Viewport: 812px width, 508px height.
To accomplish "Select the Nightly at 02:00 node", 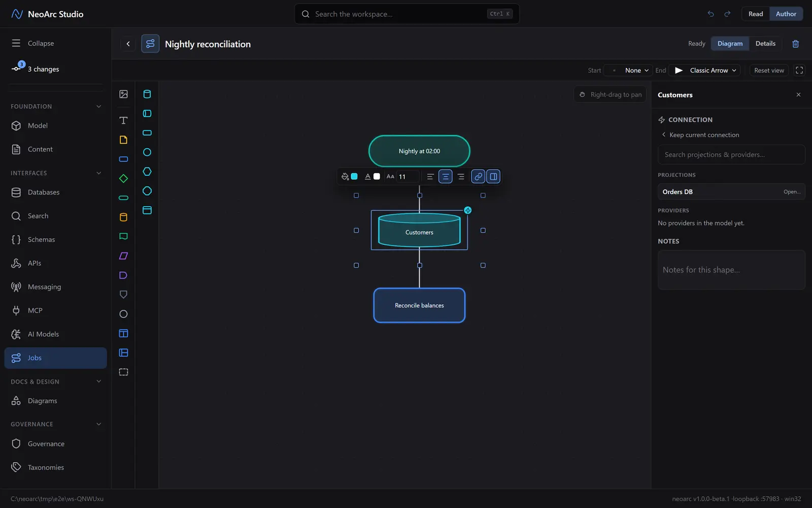I will click(x=419, y=151).
